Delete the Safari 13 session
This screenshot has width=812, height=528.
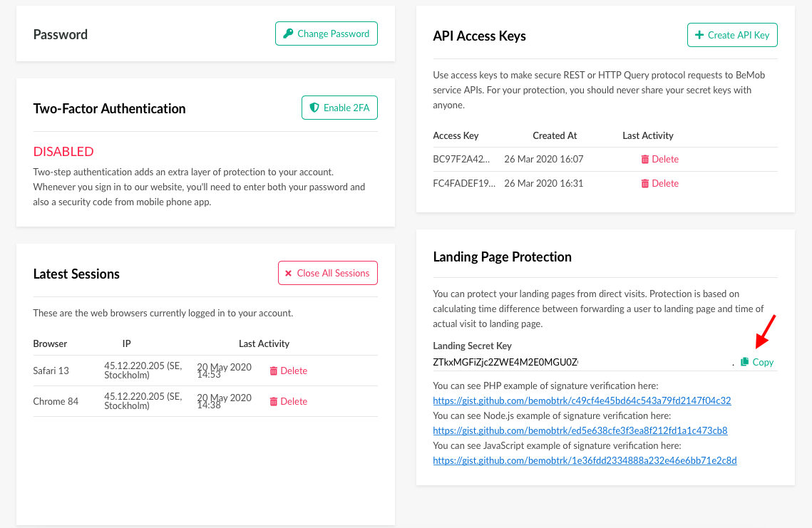click(x=289, y=371)
